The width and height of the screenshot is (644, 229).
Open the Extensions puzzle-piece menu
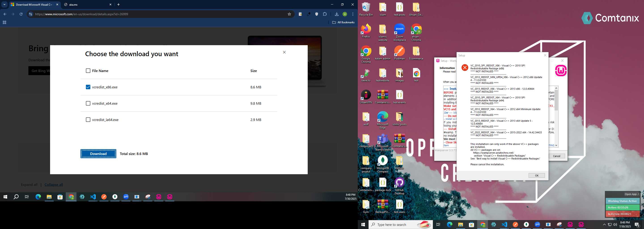[325, 14]
